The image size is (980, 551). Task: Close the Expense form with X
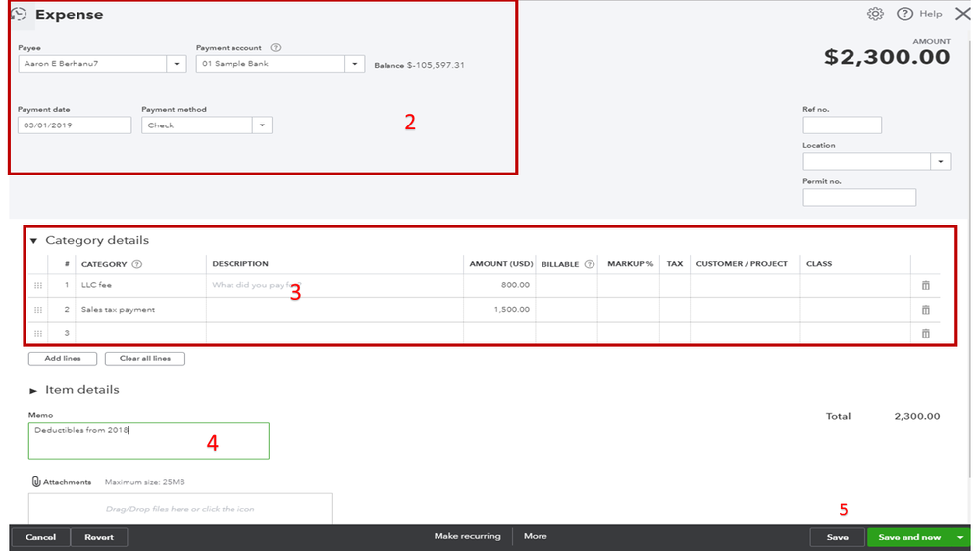click(x=963, y=14)
